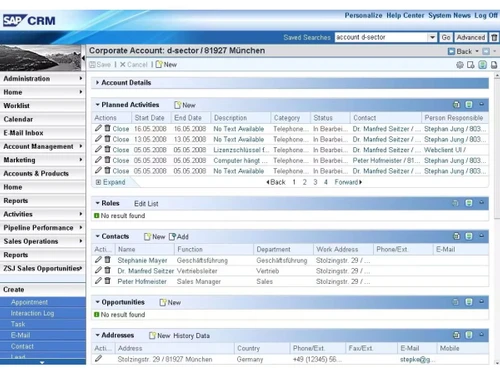Click the export icon in Planned Activities header

coord(469,105)
